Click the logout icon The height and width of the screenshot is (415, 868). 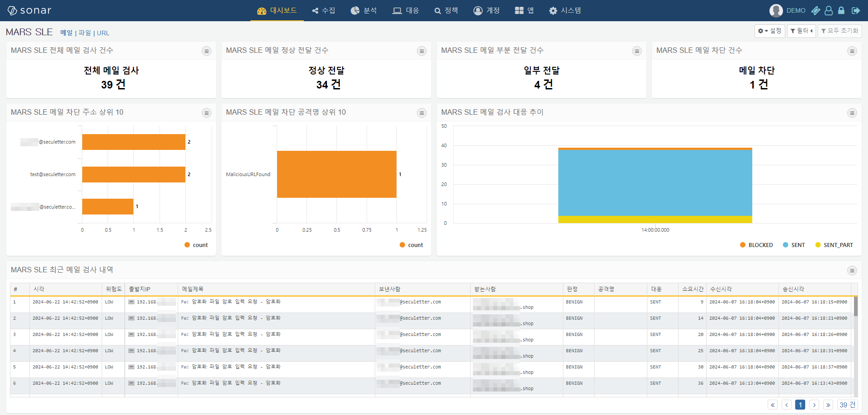pyautogui.click(x=856, y=10)
